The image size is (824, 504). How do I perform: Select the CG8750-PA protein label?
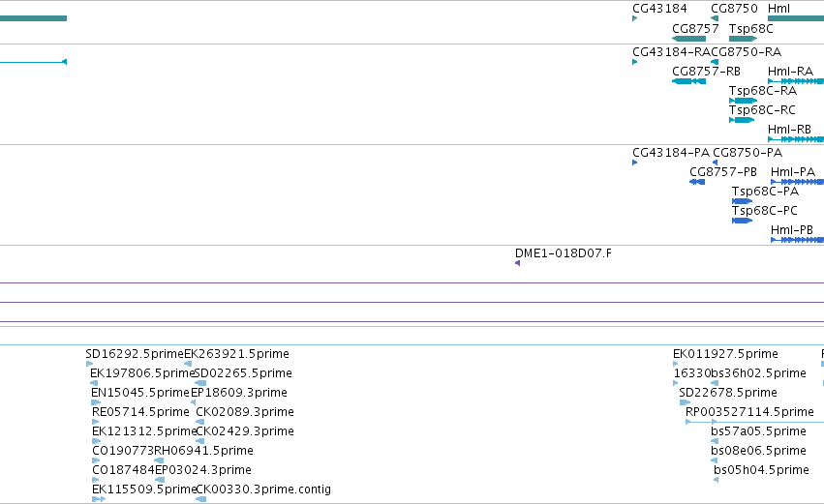(748, 153)
